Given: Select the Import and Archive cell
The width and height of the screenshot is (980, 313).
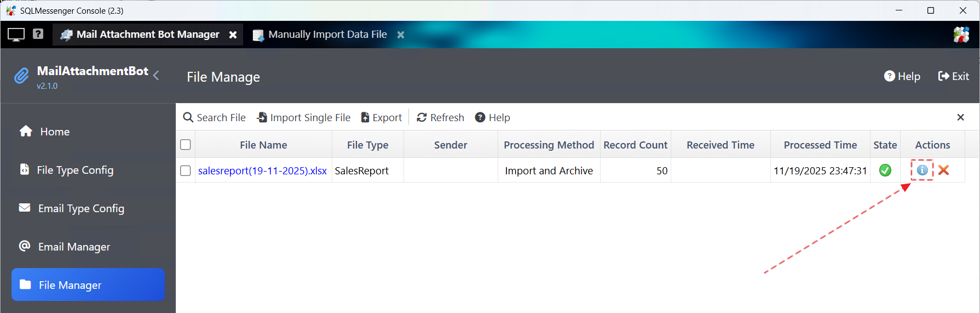Looking at the screenshot, I should [549, 170].
